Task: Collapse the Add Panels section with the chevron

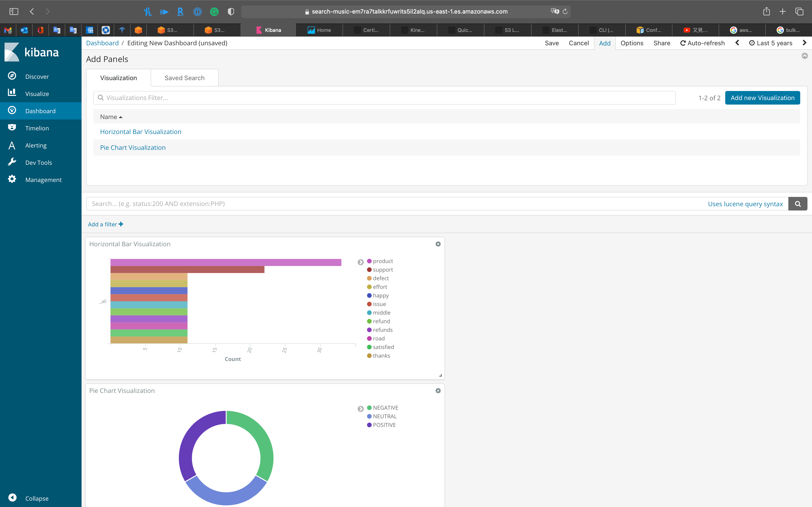Action: tap(804, 56)
